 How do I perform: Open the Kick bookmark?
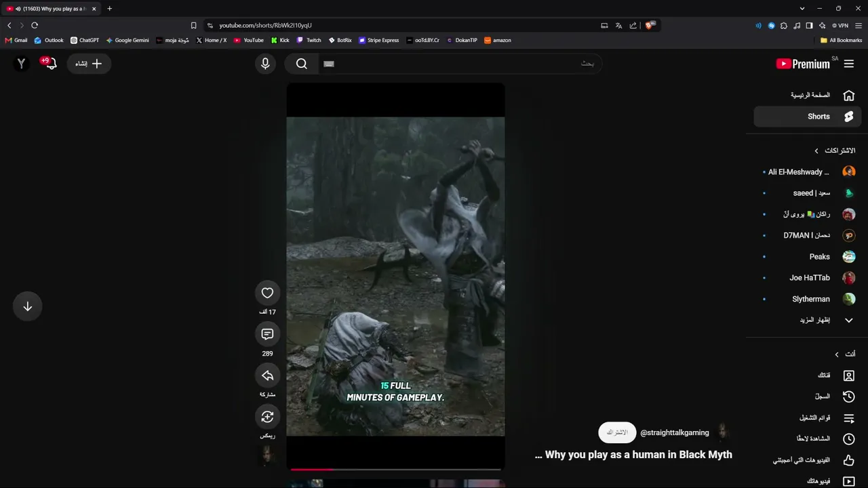click(280, 40)
